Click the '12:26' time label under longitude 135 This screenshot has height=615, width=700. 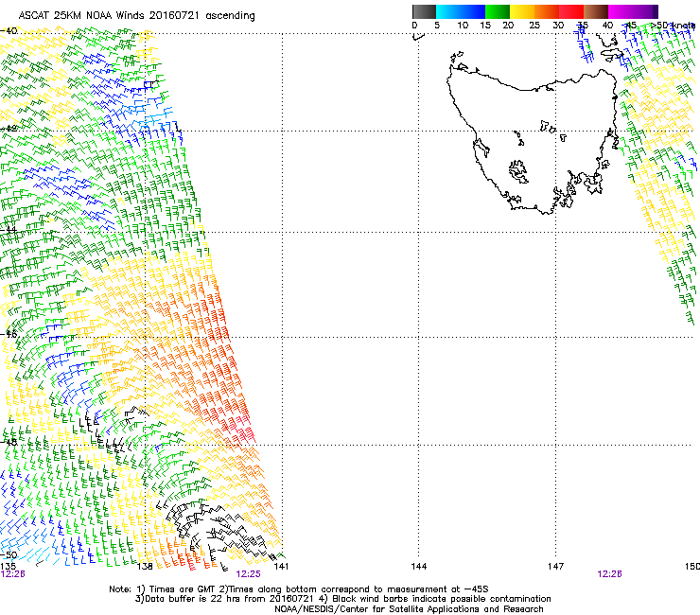13,574
